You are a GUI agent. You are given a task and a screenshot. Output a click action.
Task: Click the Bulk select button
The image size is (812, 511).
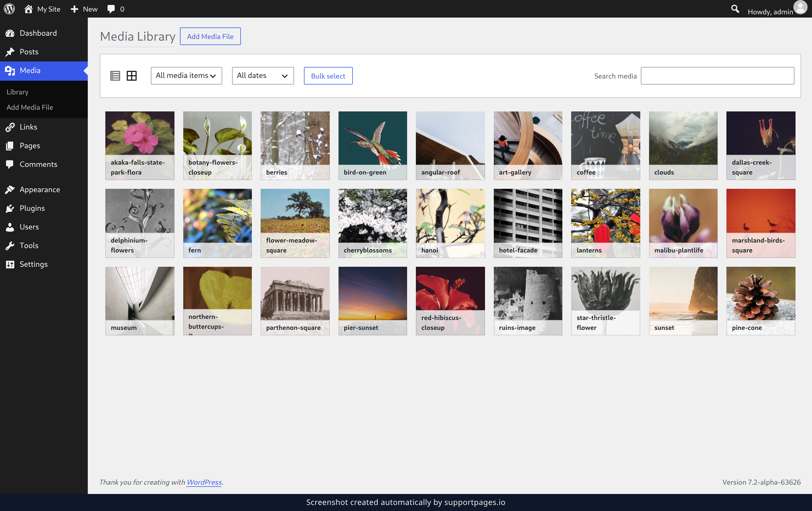pyautogui.click(x=328, y=75)
